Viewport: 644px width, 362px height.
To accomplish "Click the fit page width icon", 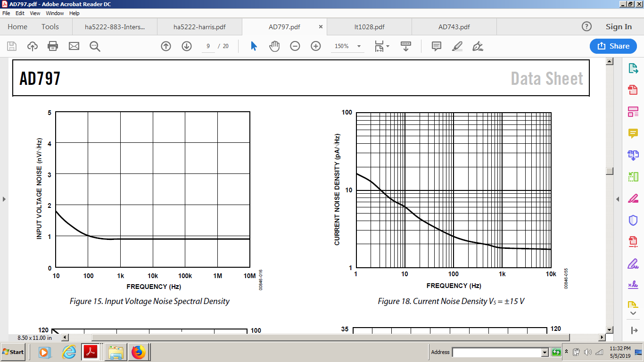I will pyautogui.click(x=379, y=46).
